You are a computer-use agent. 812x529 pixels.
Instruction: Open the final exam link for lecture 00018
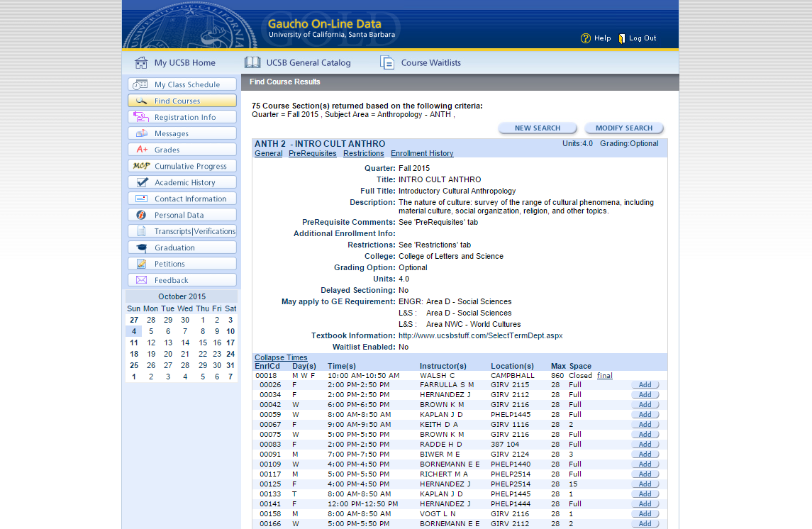604,376
